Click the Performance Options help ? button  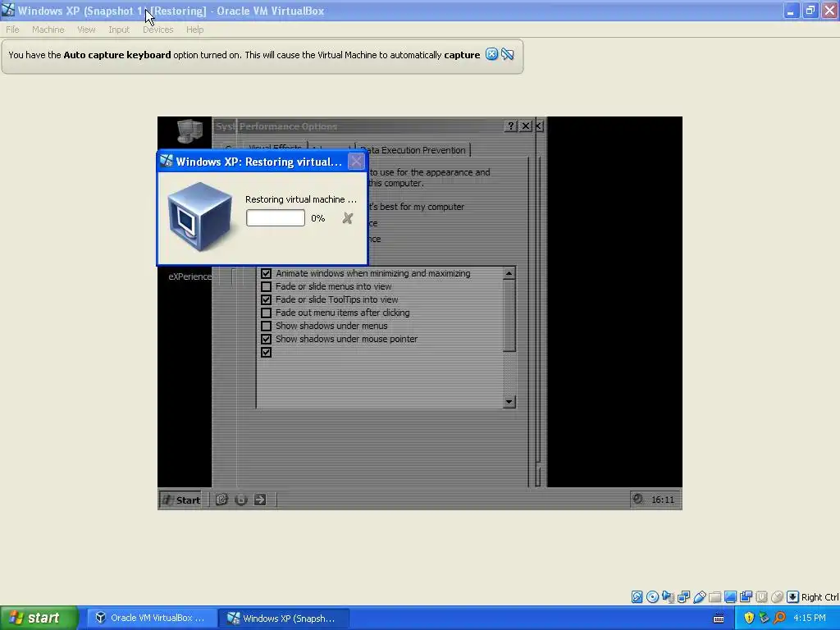coord(510,126)
